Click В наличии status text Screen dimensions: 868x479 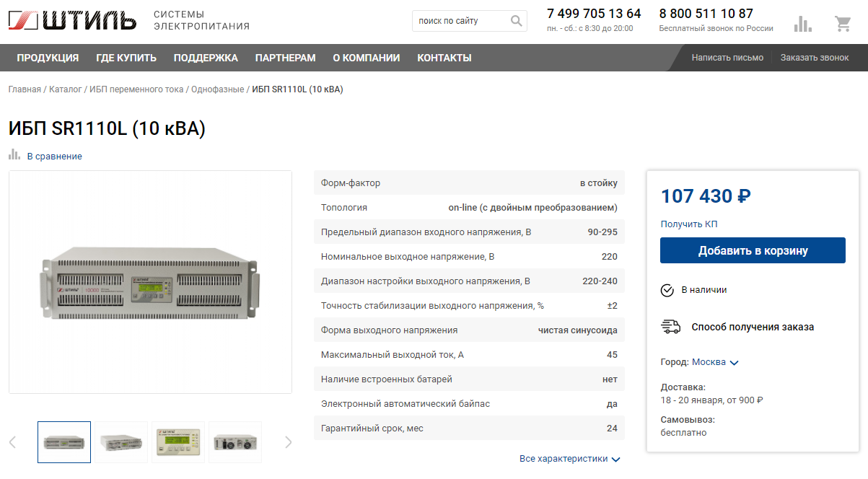pos(704,290)
